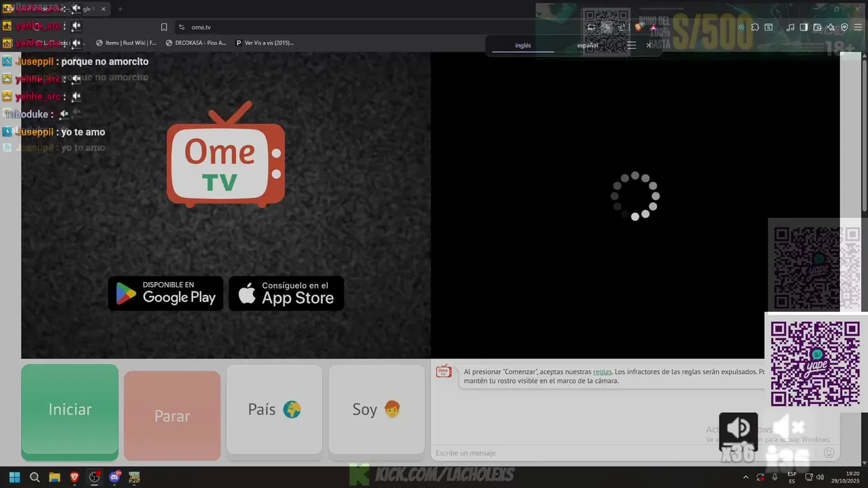
Task: Open Leo AI sparkle icon
Action: (831, 27)
